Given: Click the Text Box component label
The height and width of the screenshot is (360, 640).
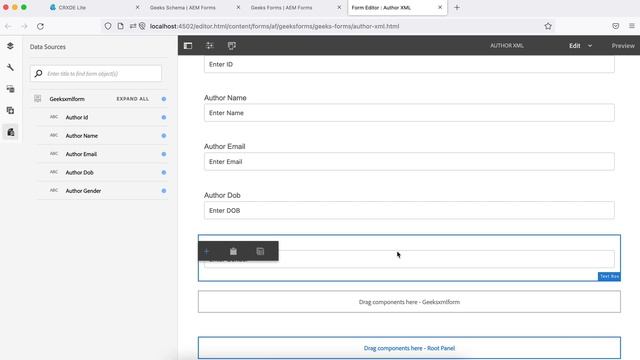Looking at the screenshot, I should (609, 276).
